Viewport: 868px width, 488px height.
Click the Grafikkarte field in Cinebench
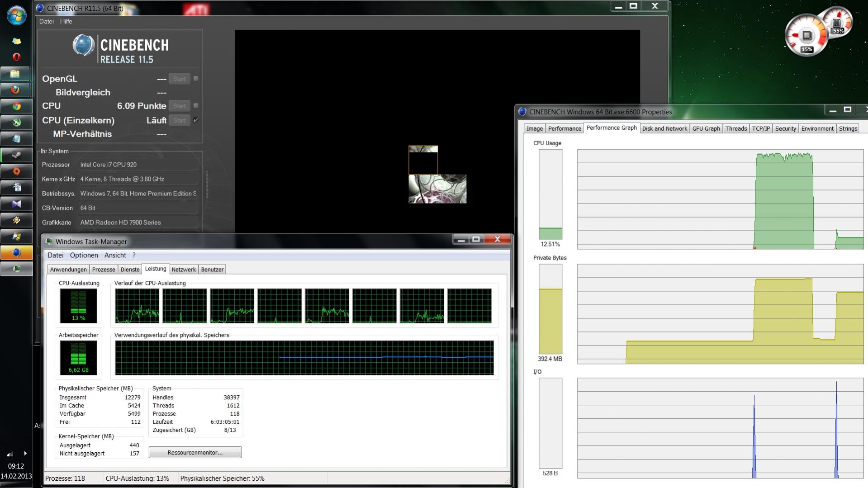click(138, 223)
